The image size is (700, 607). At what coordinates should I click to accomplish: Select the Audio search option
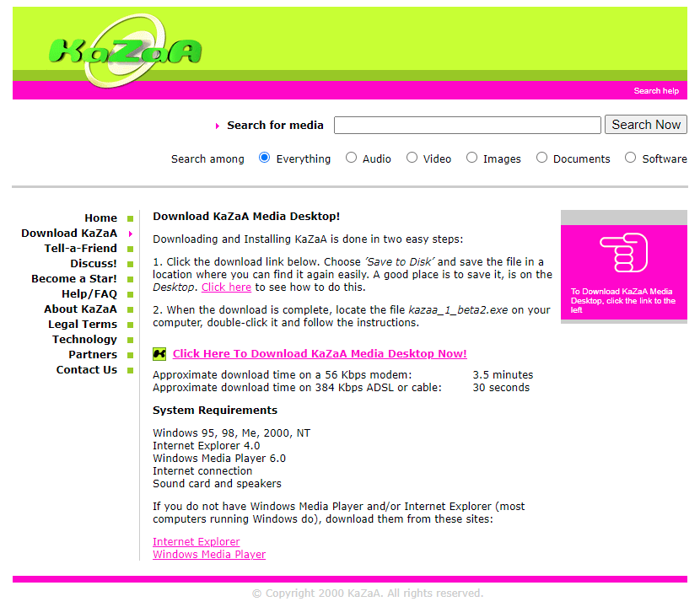click(x=352, y=158)
